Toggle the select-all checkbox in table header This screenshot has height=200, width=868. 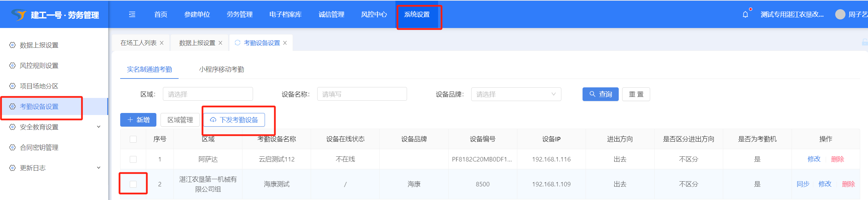pos(133,139)
